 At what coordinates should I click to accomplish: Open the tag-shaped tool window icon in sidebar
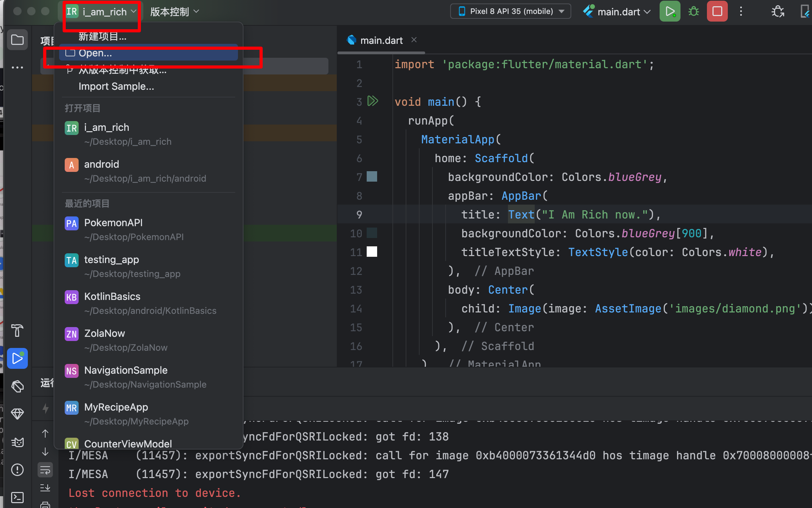pos(17,386)
